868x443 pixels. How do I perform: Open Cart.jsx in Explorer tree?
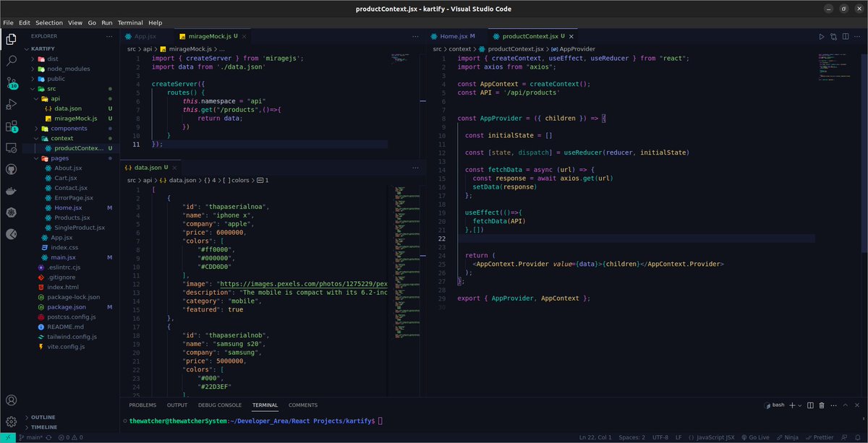pyautogui.click(x=66, y=178)
